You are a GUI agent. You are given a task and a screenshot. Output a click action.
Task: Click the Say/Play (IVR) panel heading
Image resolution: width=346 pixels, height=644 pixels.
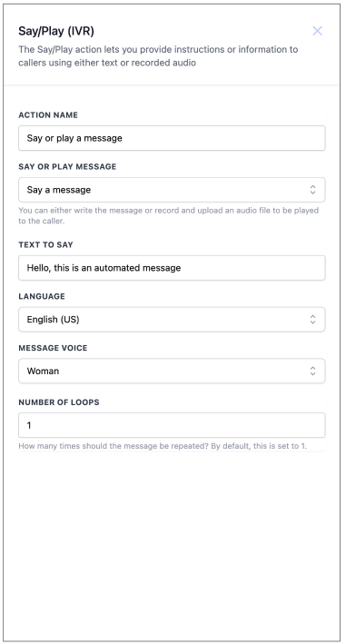point(56,31)
